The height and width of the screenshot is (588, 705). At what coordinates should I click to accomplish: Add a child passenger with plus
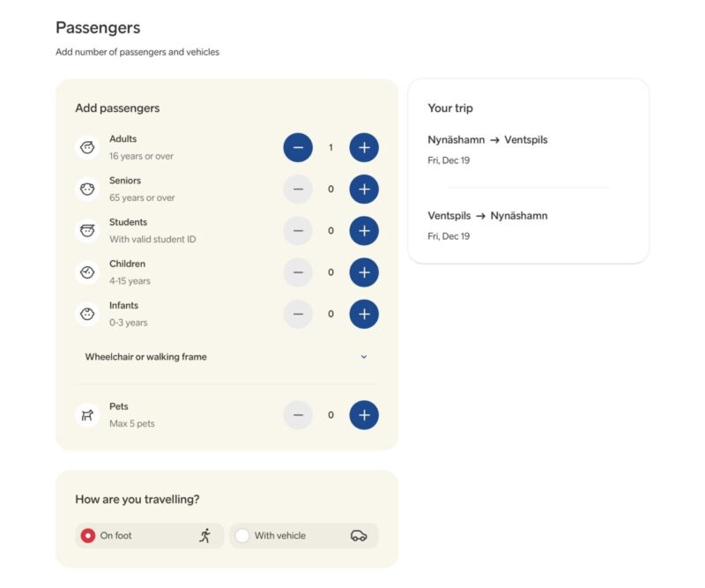click(364, 272)
